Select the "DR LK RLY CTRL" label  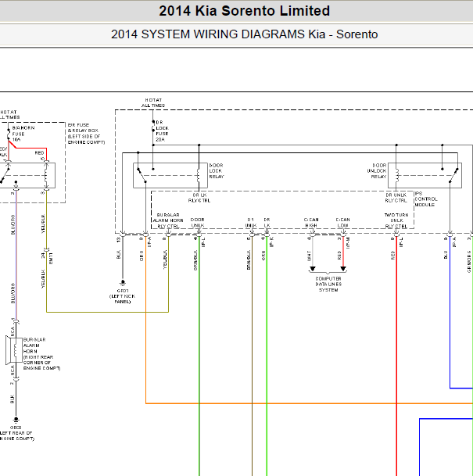pos(199,198)
